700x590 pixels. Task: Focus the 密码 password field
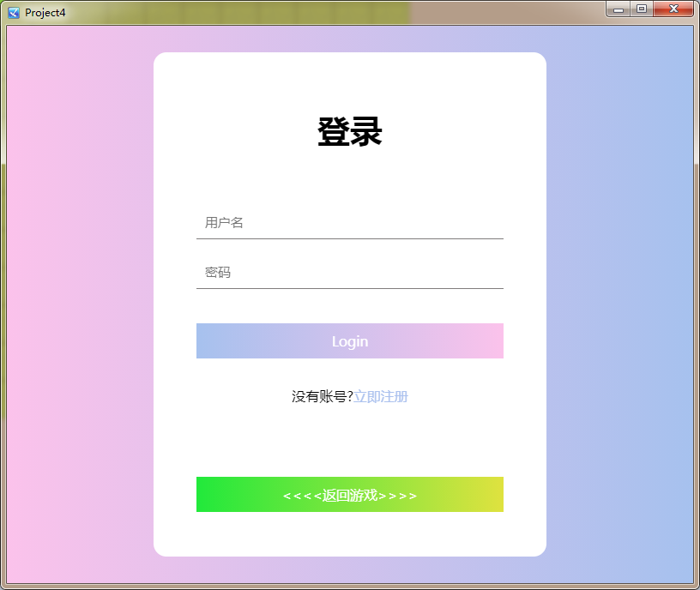pyautogui.click(x=349, y=272)
